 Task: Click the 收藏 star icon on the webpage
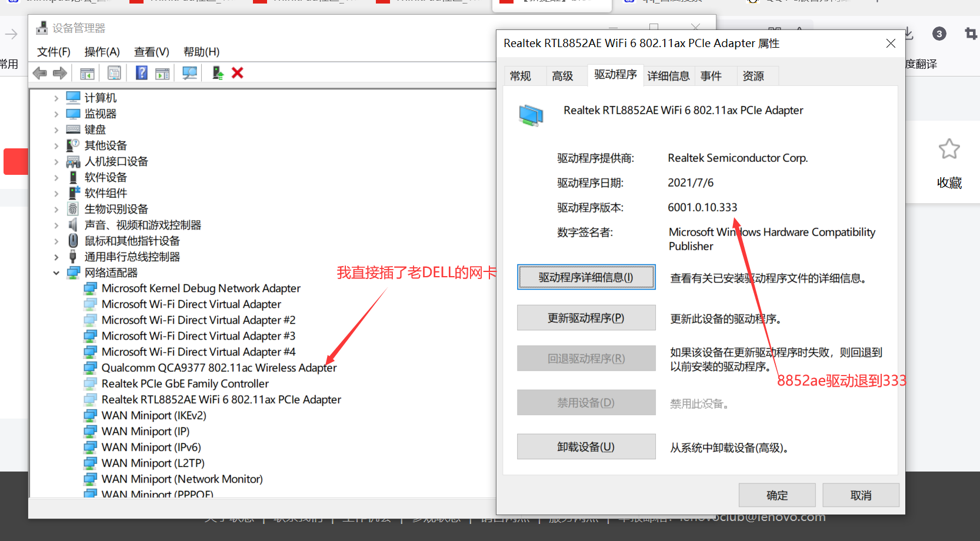(949, 149)
